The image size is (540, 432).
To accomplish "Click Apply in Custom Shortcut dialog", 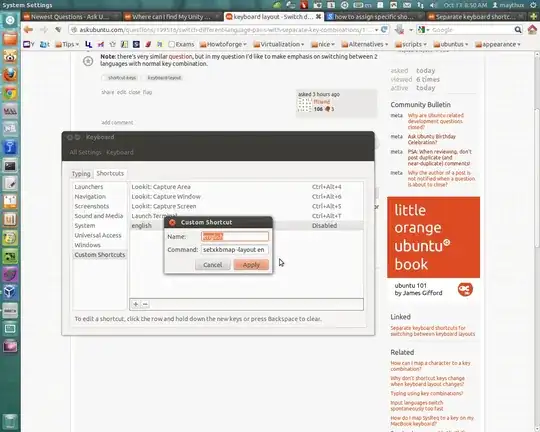I will click(x=251, y=265).
